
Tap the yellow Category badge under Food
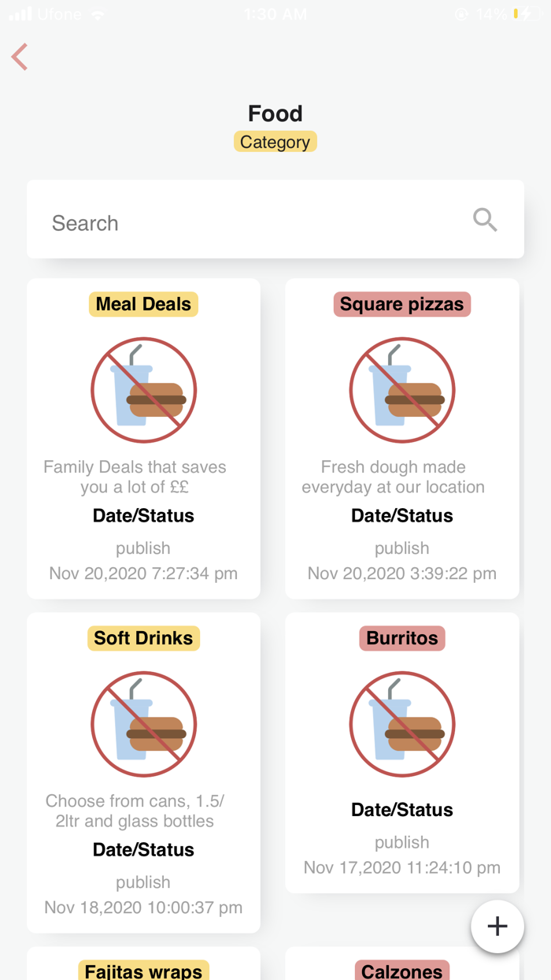275,142
